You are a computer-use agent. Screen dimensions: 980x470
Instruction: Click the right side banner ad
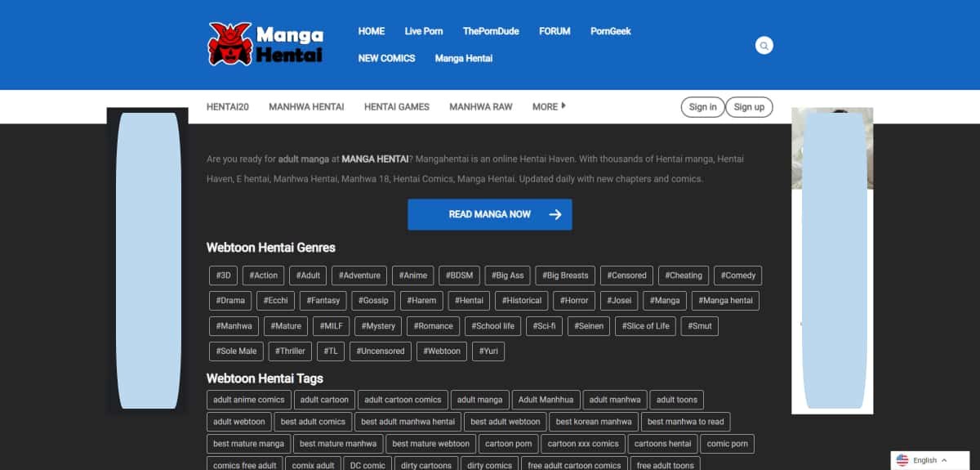[x=832, y=261]
